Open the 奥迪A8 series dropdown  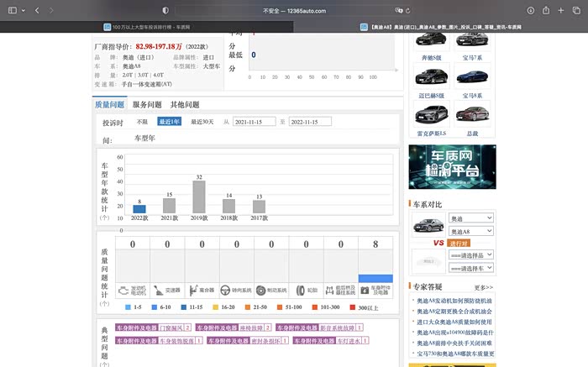click(x=471, y=231)
